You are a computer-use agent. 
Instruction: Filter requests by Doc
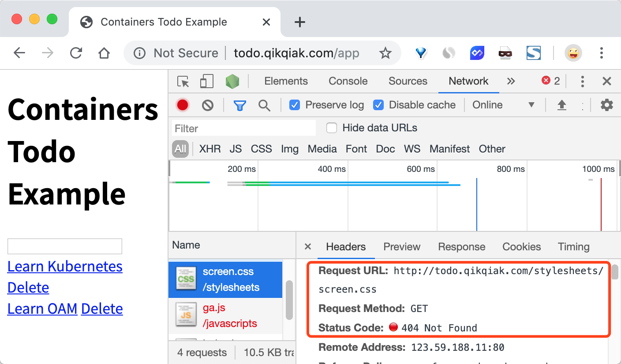click(x=385, y=149)
